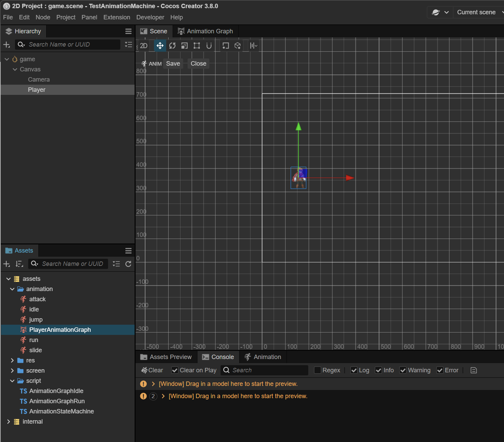Clear the console log
The height and width of the screenshot is (442, 504).
pyautogui.click(x=152, y=370)
